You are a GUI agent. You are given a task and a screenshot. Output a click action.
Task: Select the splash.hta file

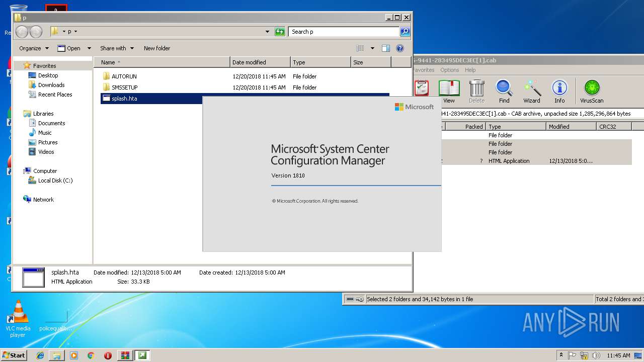click(x=124, y=99)
